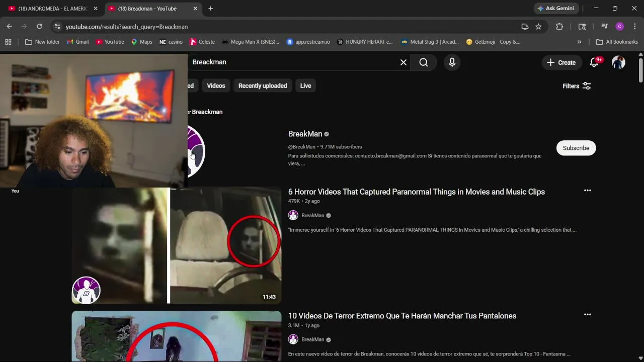Open search Filters panel
The width and height of the screenshot is (644, 362).
coord(577,86)
